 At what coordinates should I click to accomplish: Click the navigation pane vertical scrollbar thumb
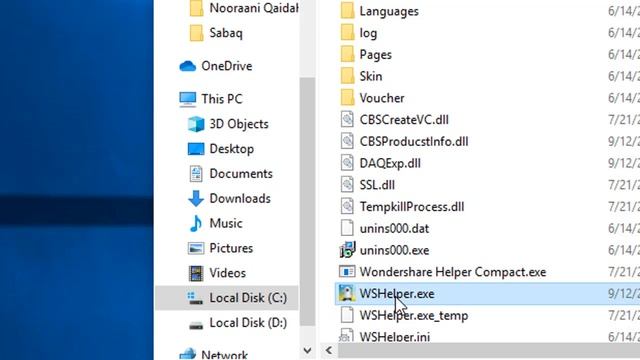tap(307, 201)
